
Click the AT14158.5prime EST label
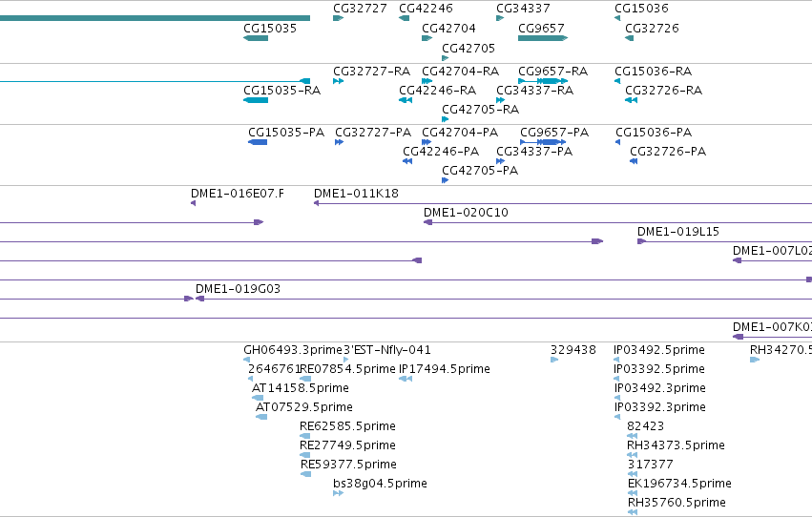click(x=300, y=388)
